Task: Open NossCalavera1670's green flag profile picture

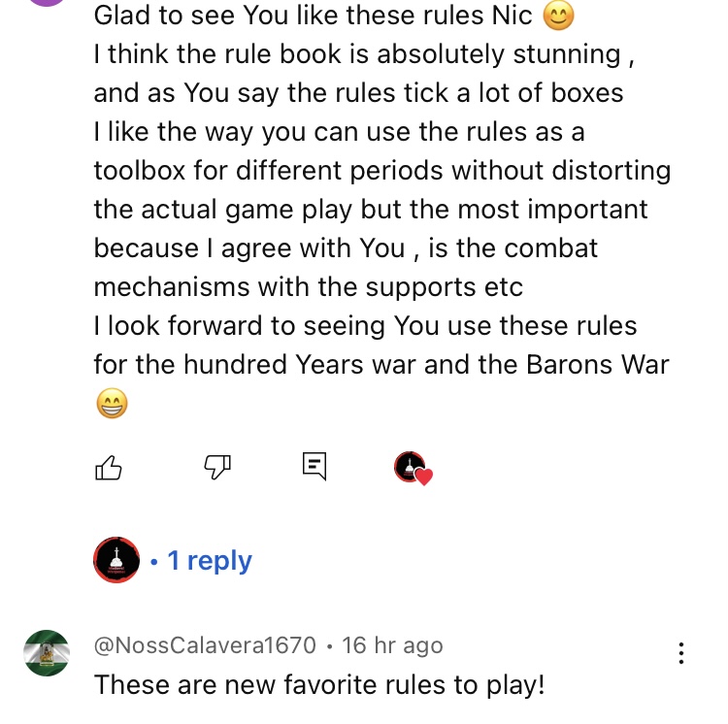Action: coord(47,652)
